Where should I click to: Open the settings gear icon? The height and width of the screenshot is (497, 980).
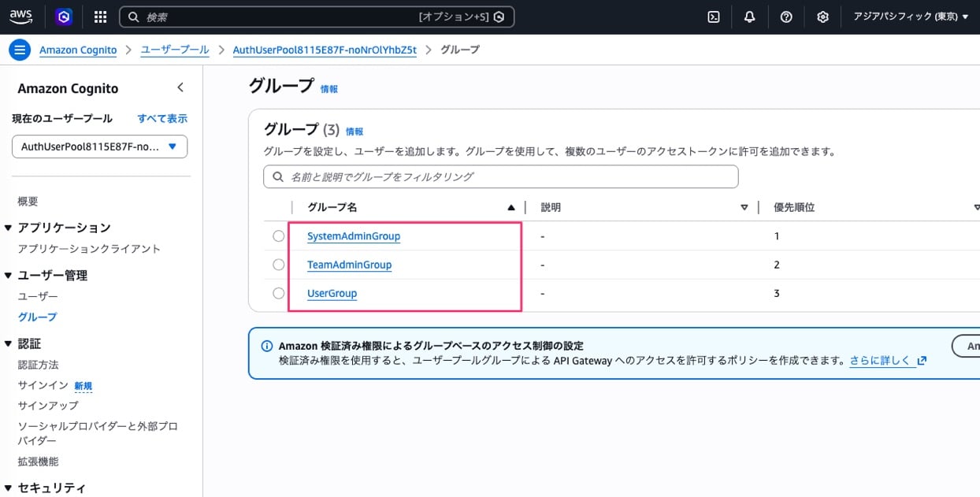[822, 17]
